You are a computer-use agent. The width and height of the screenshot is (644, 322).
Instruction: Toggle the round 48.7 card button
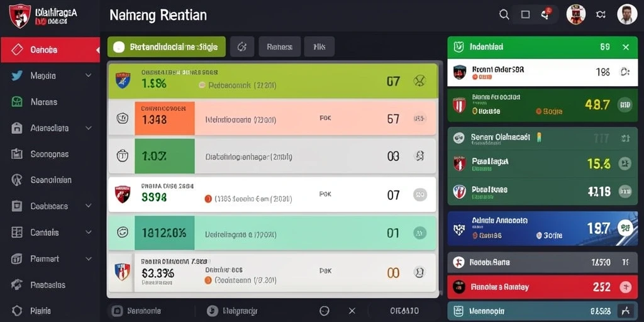[625, 105]
